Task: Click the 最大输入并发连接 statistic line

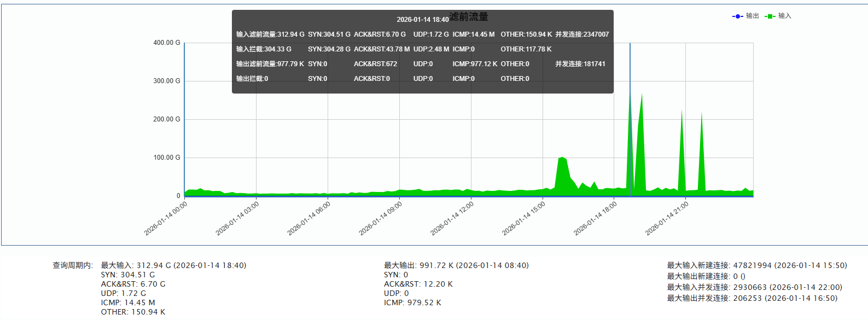Action: pos(754,287)
